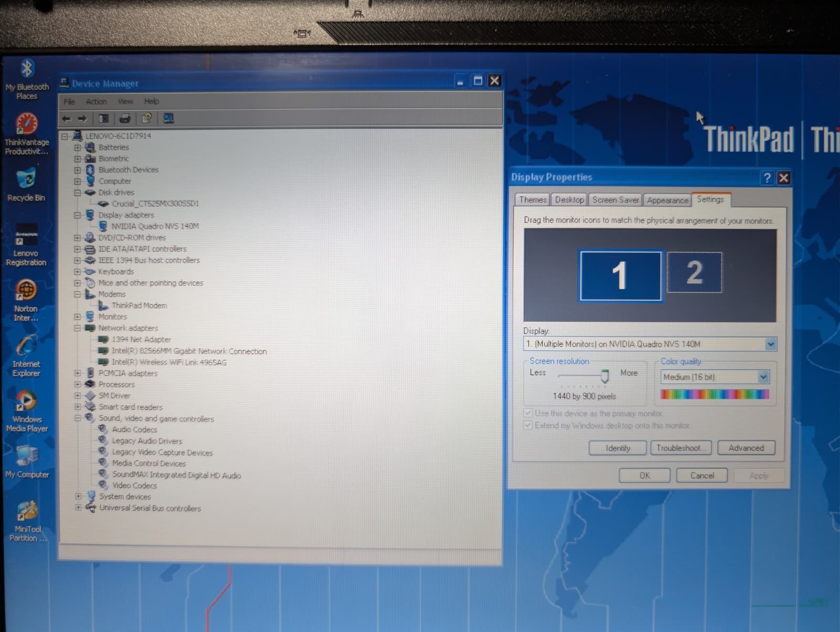Viewport: 840px width, 632px height.
Task: Launch Internet Explorer from the desktop
Action: [26, 356]
